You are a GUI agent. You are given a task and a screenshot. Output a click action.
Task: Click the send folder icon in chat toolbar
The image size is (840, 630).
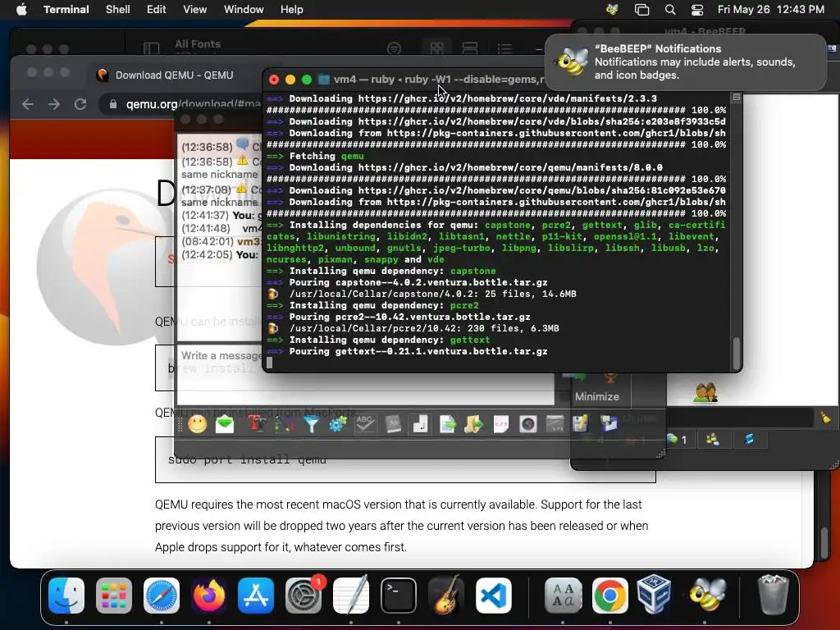click(473, 424)
